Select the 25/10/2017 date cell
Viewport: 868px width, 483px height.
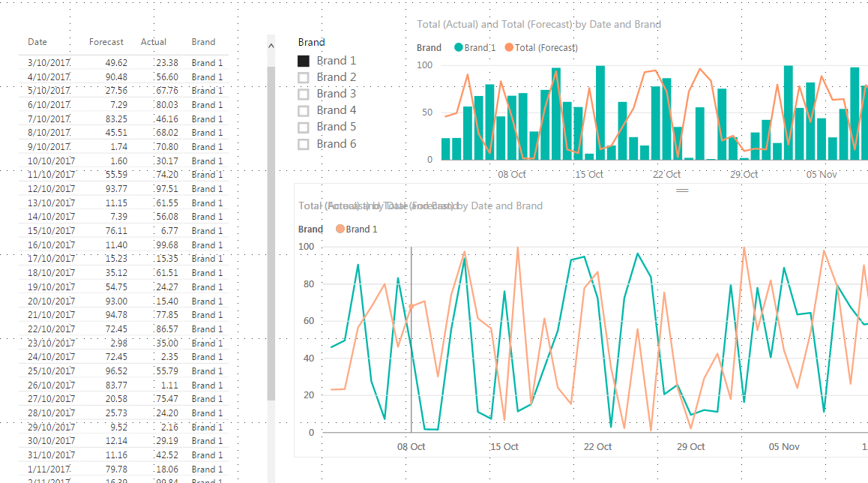click(x=51, y=371)
